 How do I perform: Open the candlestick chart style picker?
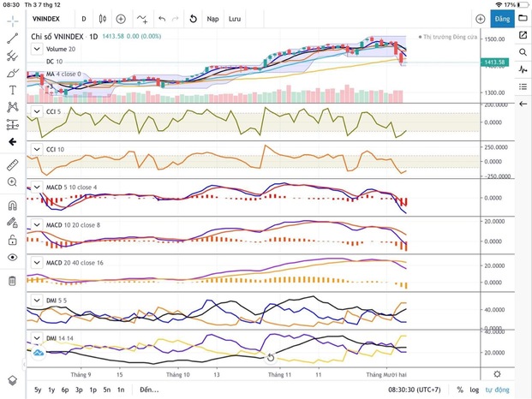(102, 18)
